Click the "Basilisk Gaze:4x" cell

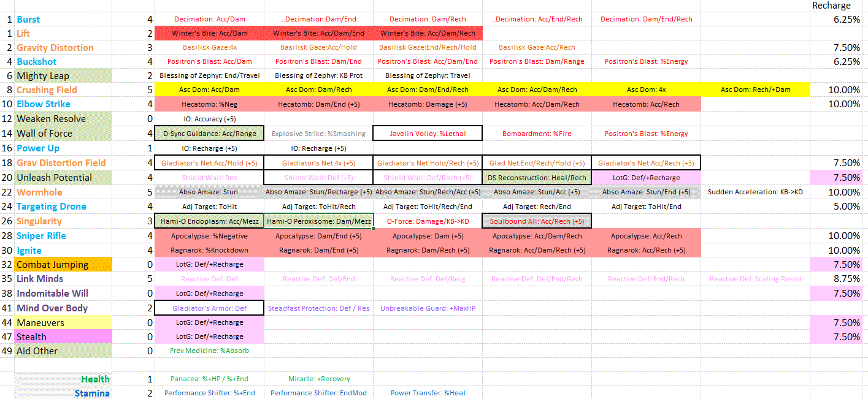[209, 47]
